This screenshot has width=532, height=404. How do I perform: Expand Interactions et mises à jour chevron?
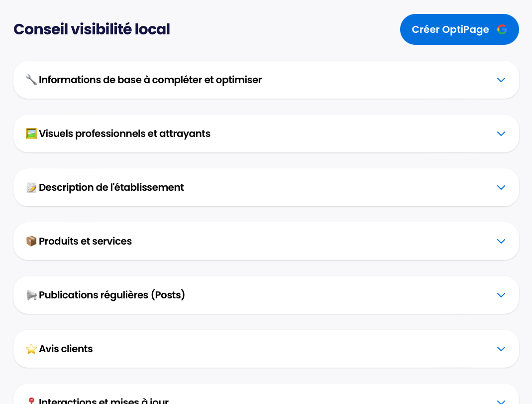tap(501, 402)
